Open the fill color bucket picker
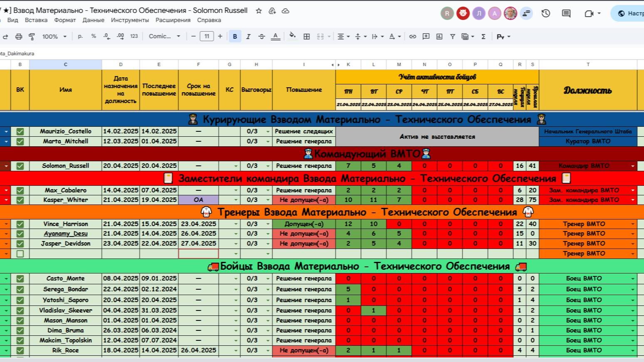Screen dimensions: 644x362 (x=292, y=36)
